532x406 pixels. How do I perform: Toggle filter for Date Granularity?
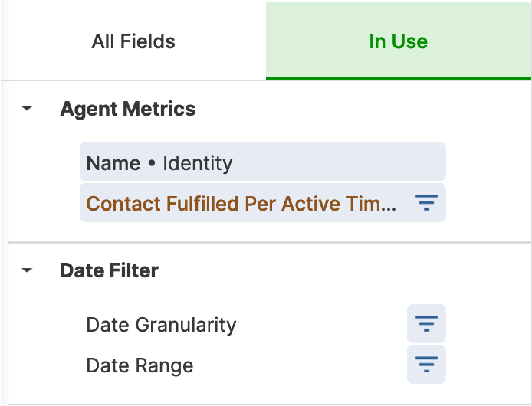click(426, 323)
